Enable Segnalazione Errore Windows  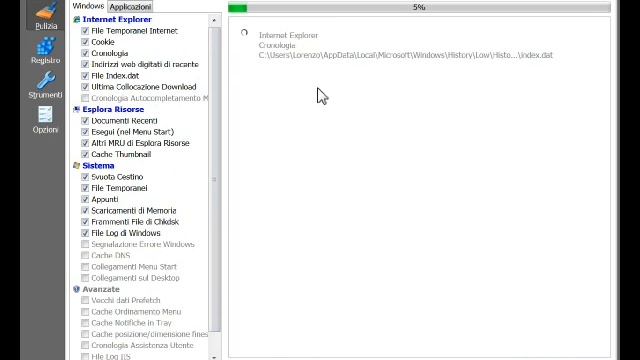coord(85,244)
